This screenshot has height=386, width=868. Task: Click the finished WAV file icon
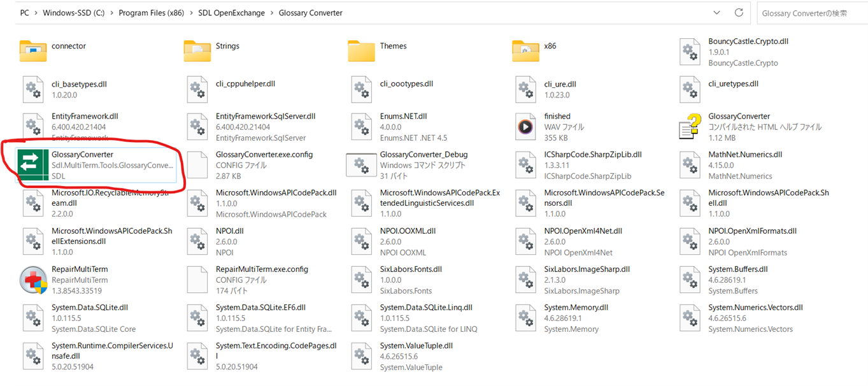click(526, 127)
